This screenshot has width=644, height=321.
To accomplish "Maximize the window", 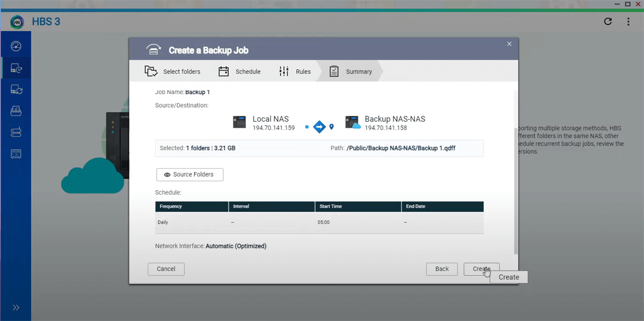I will (627, 4).
